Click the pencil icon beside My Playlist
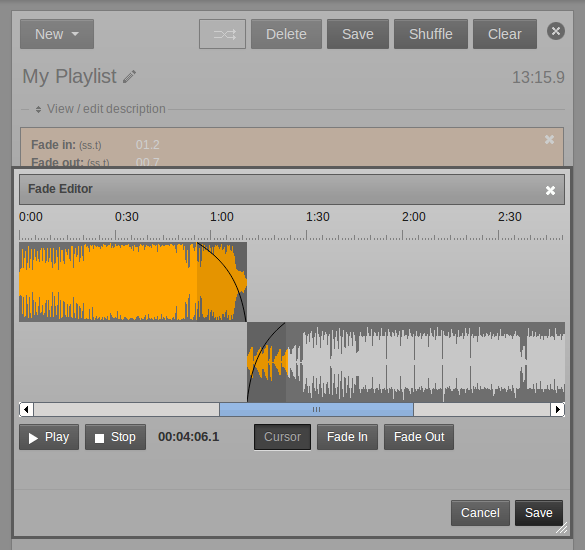Screen dimensions: 585x550 pyautogui.click(x=129, y=76)
